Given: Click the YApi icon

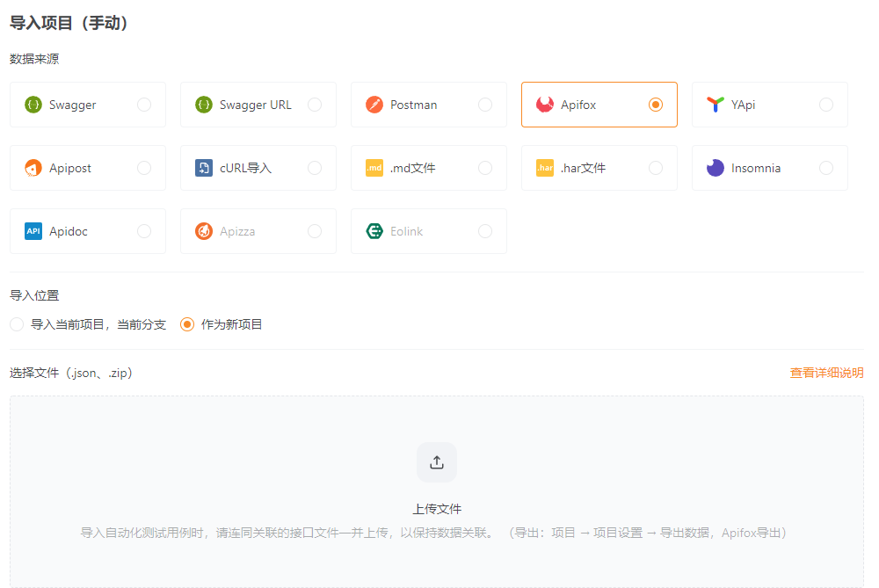Looking at the screenshot, I should coord(716,104).
